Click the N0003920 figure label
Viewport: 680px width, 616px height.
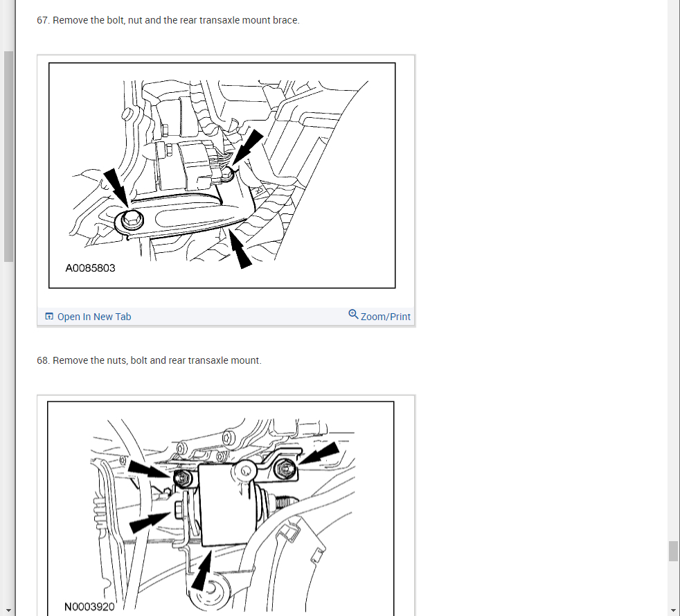pos(89,606)
